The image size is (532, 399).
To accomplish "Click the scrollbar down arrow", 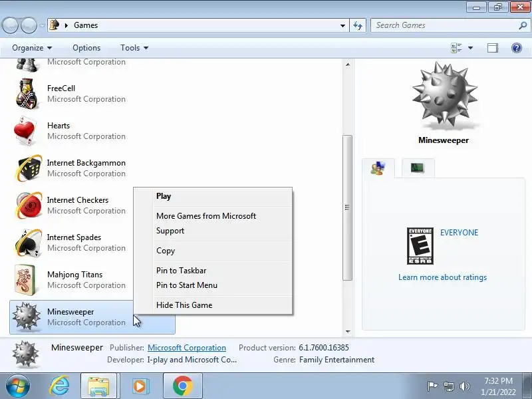I will (347, 331).
